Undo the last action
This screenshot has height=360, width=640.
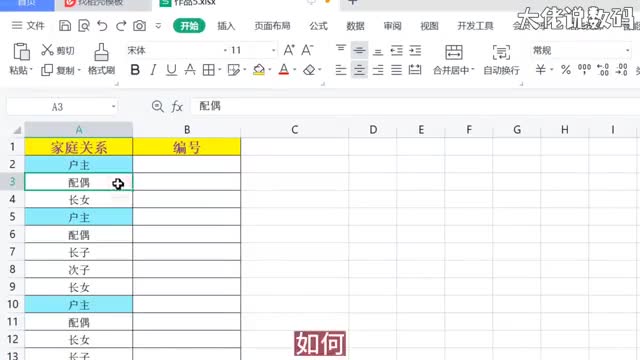coord(102,26)
